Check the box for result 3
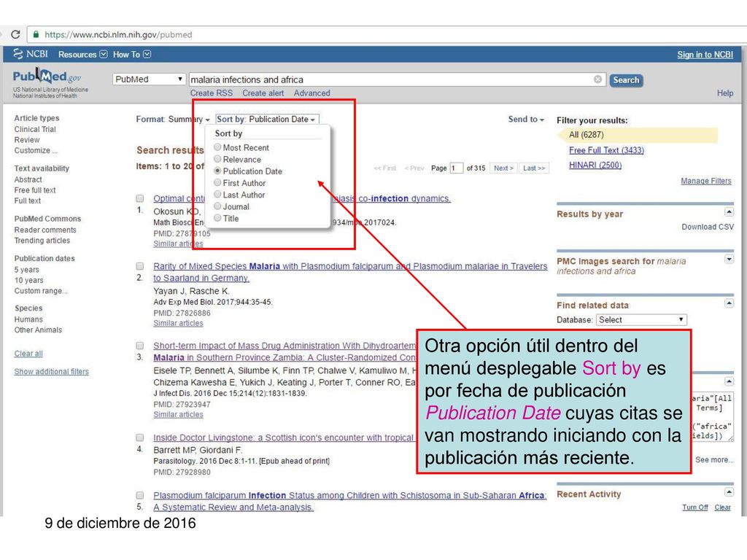This screenshot has height=560, width=747. click(139, 346)
